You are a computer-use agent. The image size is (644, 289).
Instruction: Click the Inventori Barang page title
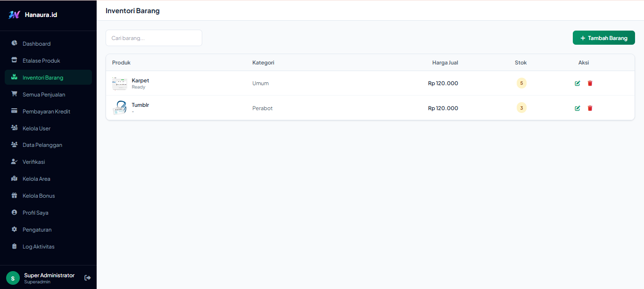132,11
